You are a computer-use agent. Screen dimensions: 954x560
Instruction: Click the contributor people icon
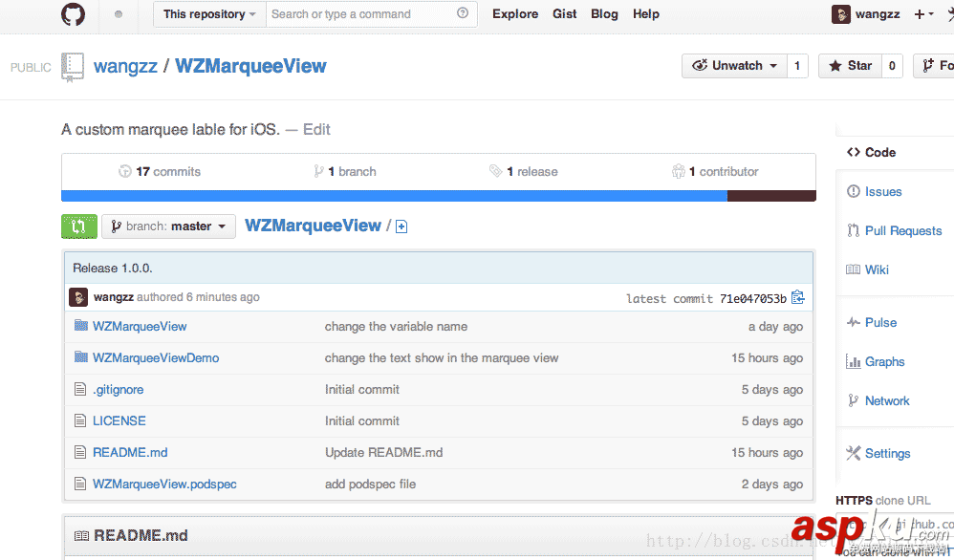[679, 171]
